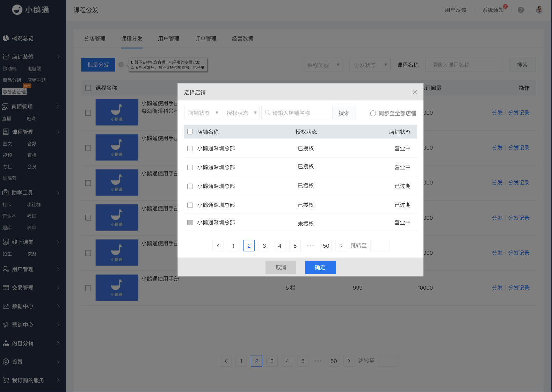Switch to the 订单管理 tab
The height and width of the screenshot is (392, 552).
[206, 39]
